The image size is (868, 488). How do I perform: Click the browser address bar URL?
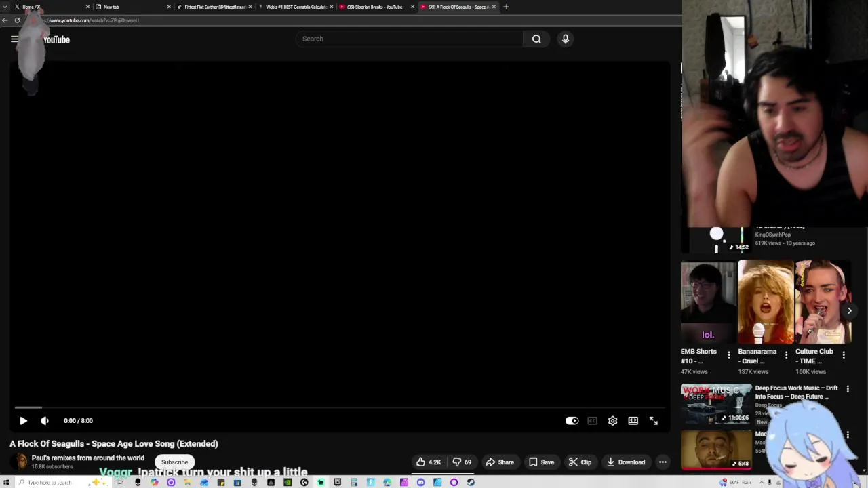coord(92,20)
